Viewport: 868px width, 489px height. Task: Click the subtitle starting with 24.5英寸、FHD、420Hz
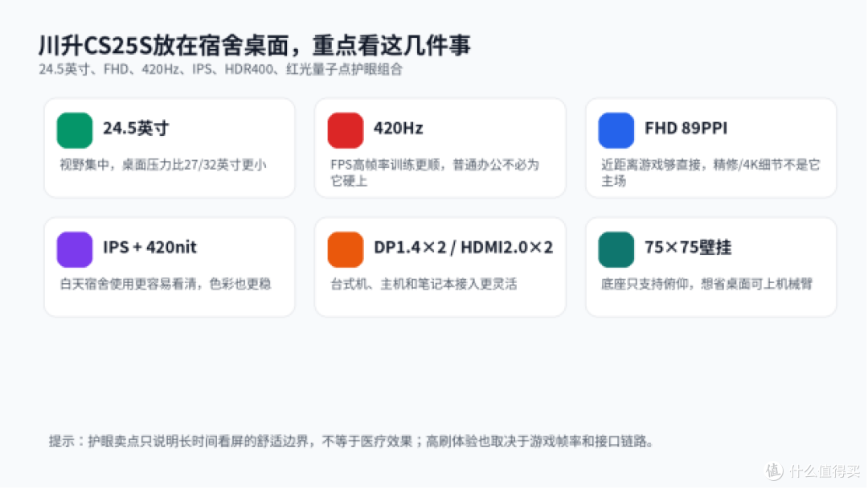click(221, 70)
